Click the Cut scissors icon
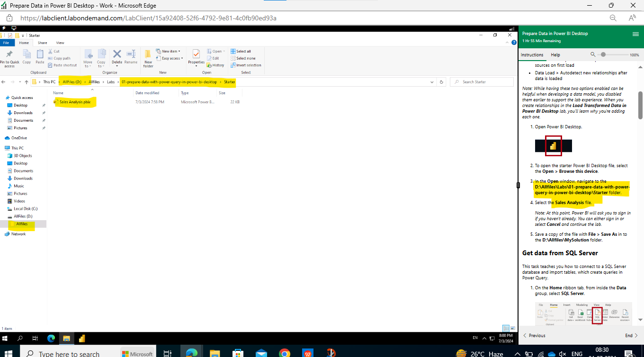The image size is (644, 357). pyautogui.click(x=51, y=51)
